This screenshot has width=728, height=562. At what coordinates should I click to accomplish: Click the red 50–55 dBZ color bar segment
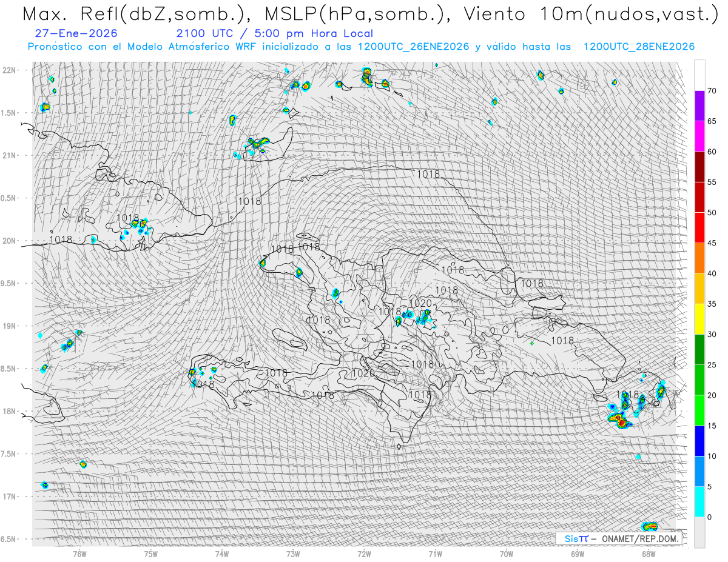700,198
